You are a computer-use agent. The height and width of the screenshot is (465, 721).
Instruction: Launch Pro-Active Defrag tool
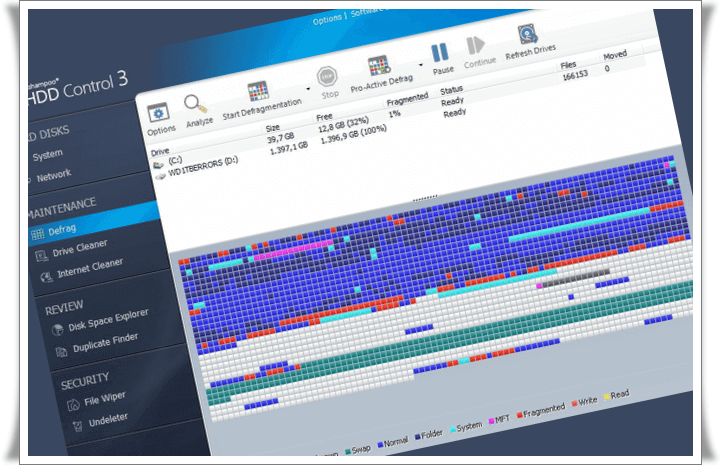379,66
